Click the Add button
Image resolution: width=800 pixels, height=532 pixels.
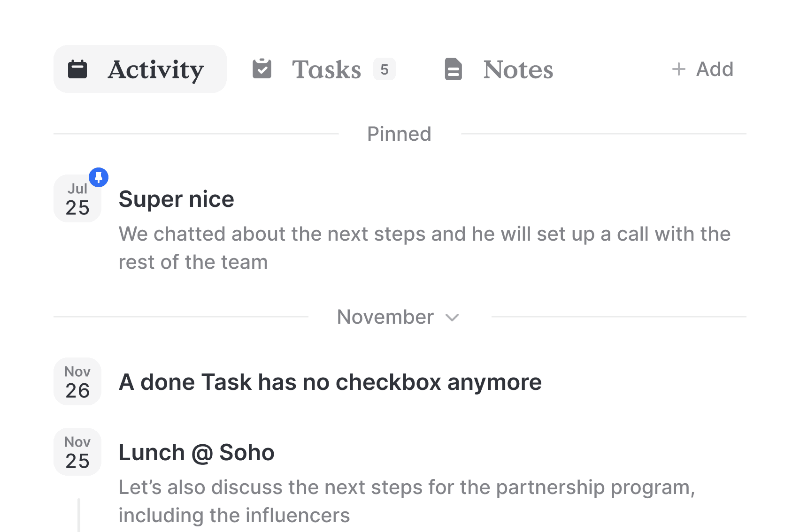(702, 69)
